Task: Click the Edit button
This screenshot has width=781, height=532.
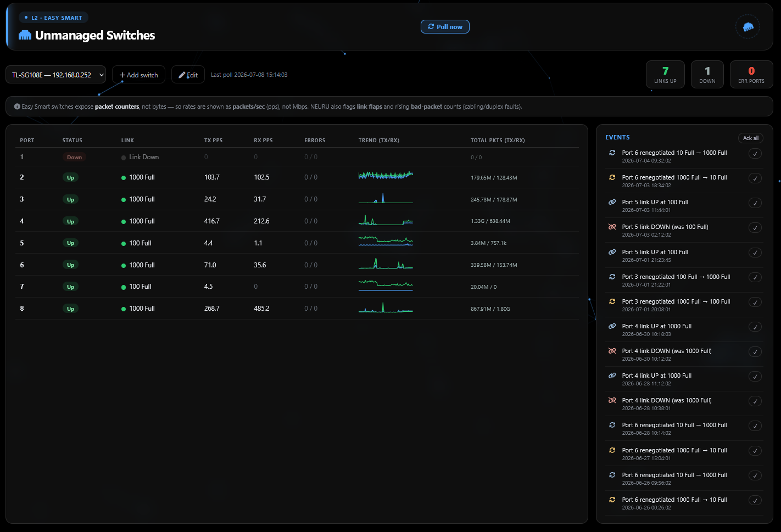Action: 188,75
